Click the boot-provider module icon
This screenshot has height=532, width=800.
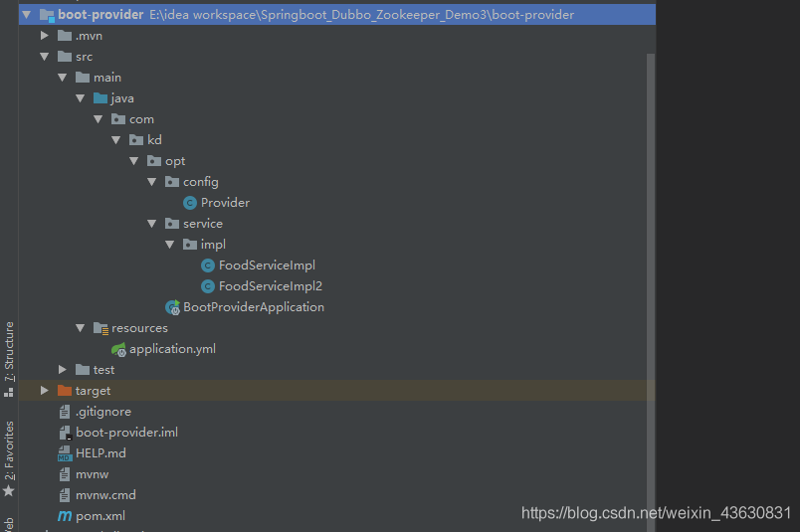pyautogui.click(x=47, y=15)
